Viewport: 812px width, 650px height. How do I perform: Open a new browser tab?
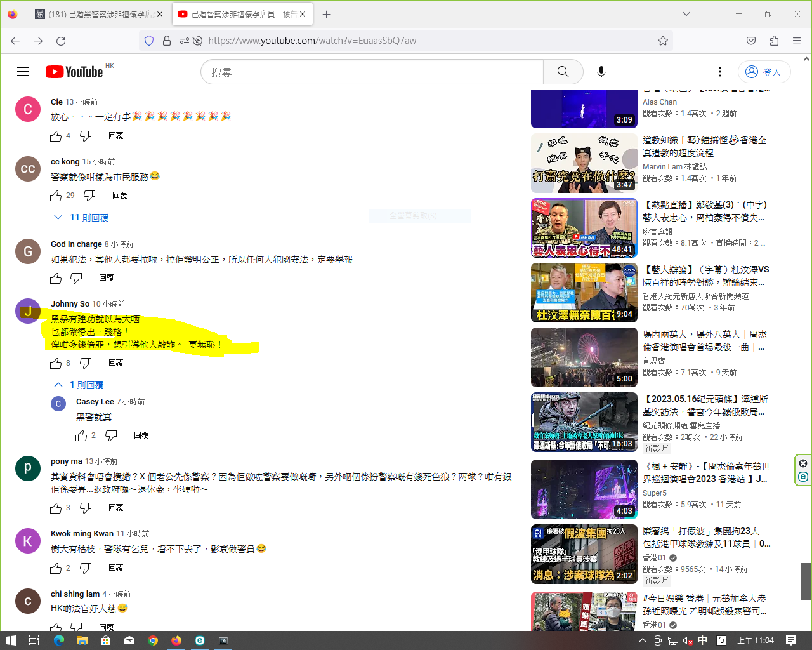pos(326,14)
